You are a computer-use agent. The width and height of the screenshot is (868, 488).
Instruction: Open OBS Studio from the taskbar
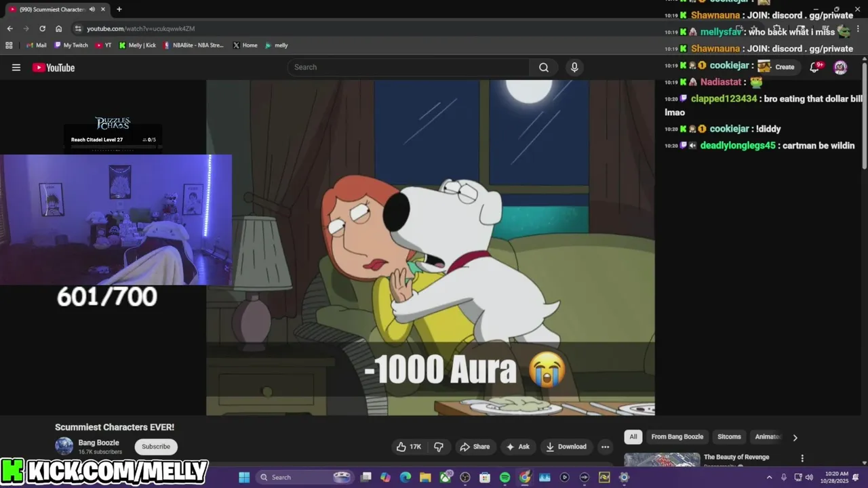pyautogui.click(x=465, y=477)
